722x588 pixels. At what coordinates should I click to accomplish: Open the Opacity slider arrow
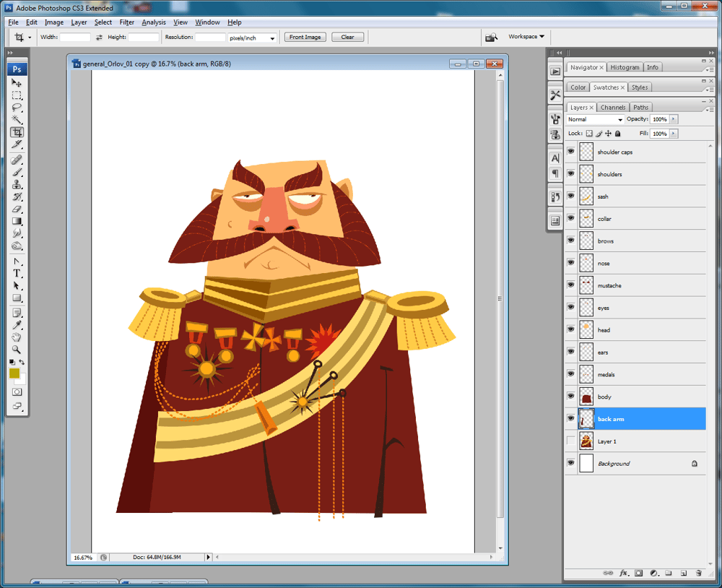pos(673,119)
